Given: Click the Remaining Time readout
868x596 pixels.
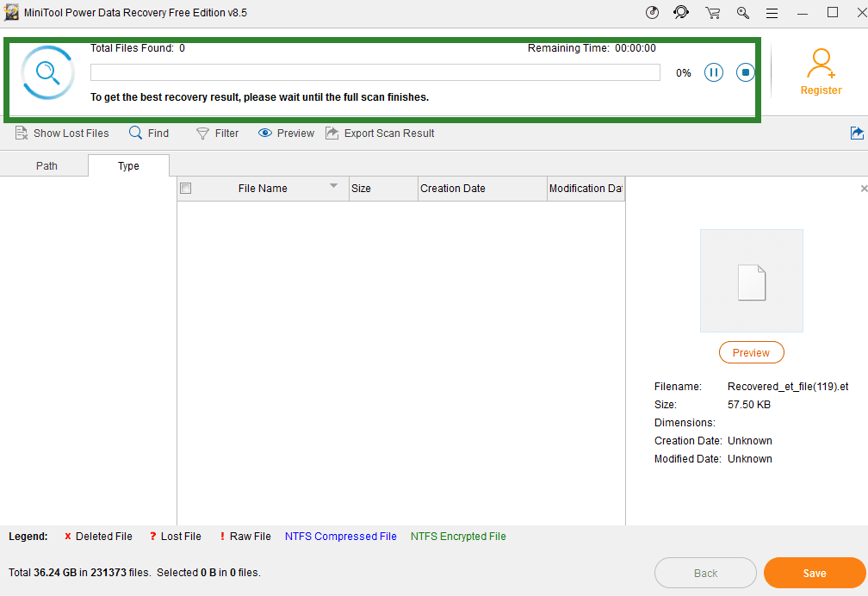Looking at the screenshot, I should [592, 48].
